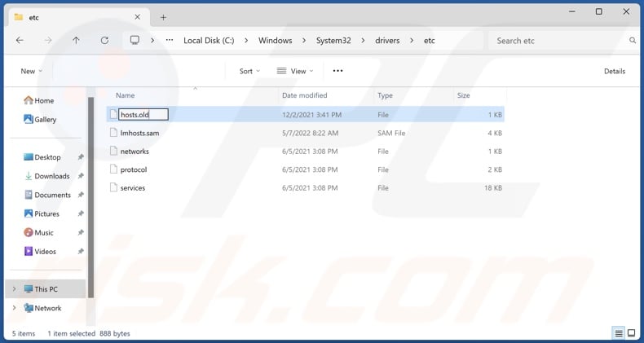644x343 pixels.
Task: Close the etc tab
Action: (137, 17)
